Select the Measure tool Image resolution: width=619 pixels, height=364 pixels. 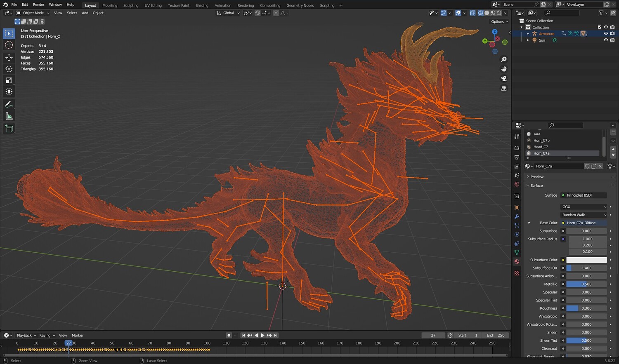pos(9,116)
